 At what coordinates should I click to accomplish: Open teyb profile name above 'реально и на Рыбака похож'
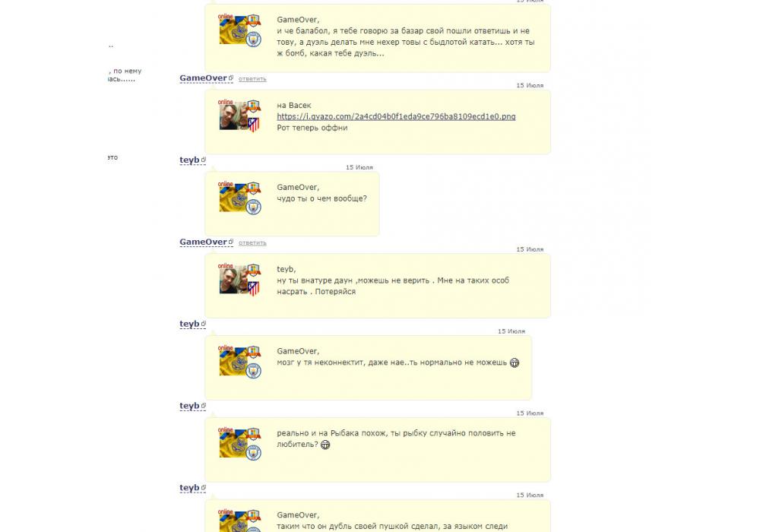click(189, 406)
